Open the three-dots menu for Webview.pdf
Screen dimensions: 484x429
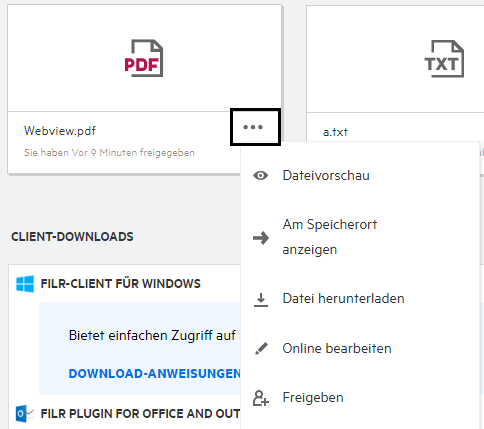click(255, 127)
